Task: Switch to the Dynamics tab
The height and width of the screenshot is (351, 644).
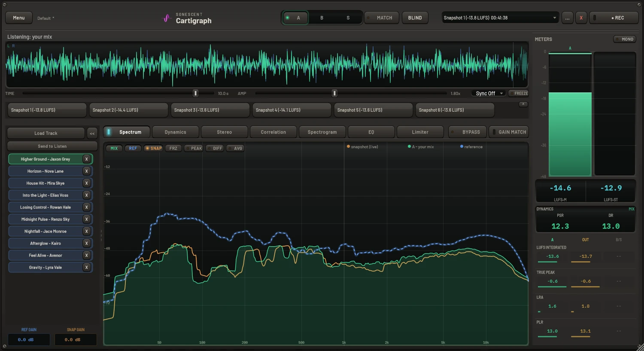Action: click(176, 132)
